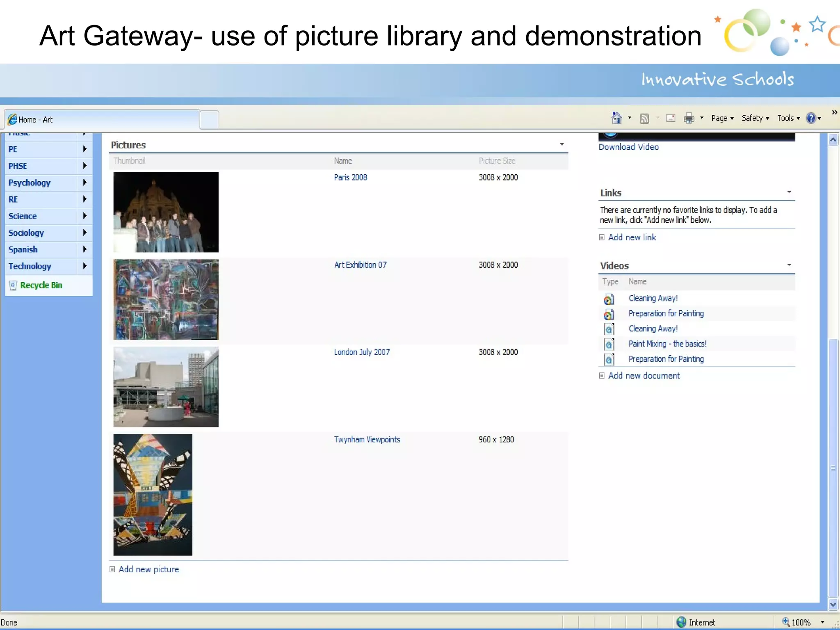Click the 100% zoom level in status bar

coord(801,622)
